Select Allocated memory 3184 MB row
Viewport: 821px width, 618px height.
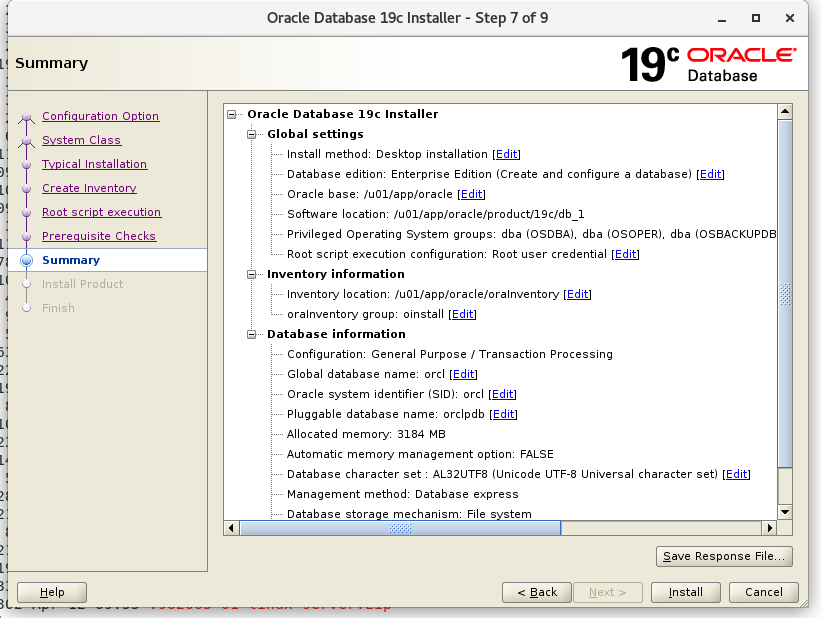(366, 434)
